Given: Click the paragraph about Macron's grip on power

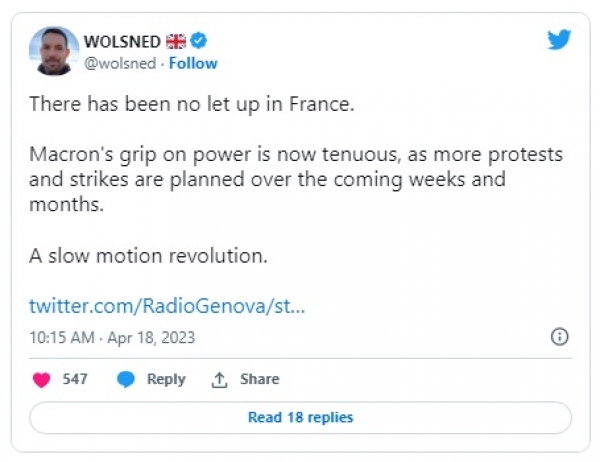Looking at the screenshot, I should (295, 180).
